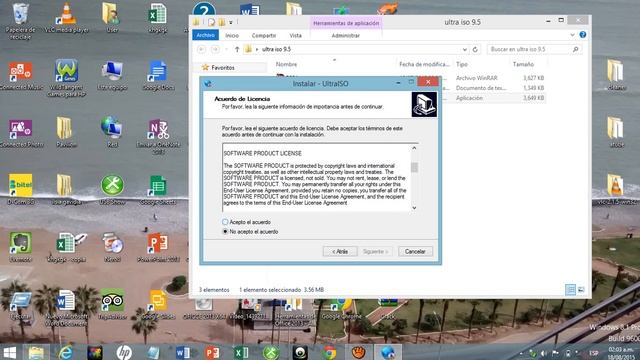Image resolution: width=640 pixels, height=360 pixels.
Task: Expand the ribbon with the chevron
Action: pos(572,35)
